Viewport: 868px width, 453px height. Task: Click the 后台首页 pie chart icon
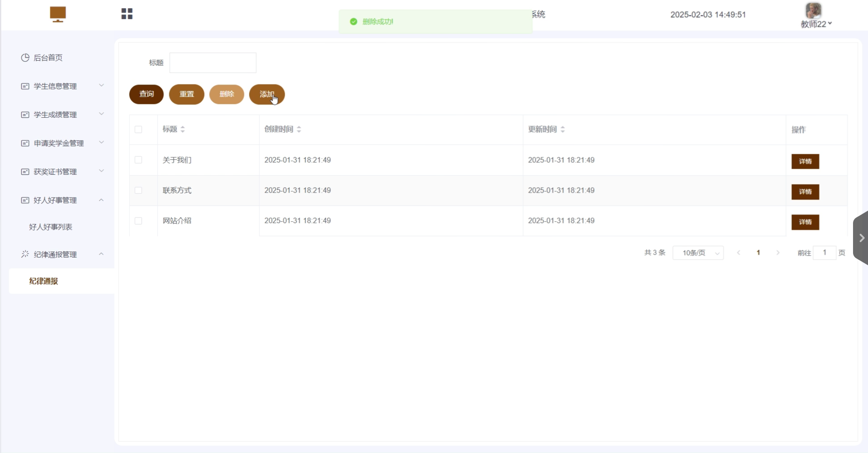pos(25,57)
